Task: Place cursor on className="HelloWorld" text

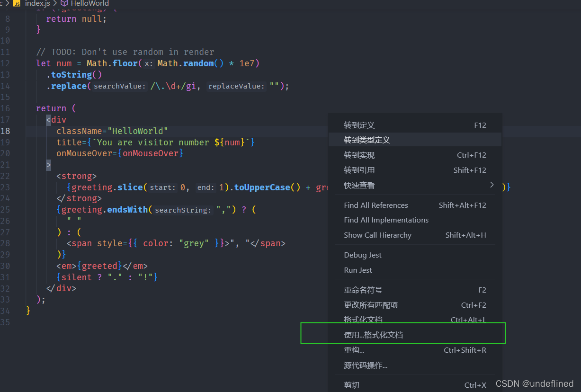Action: 112,131
